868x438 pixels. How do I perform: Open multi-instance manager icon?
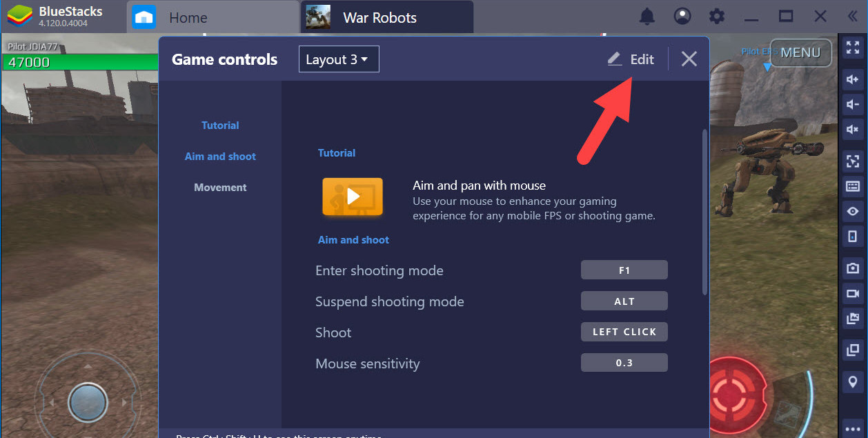(853, 350)
